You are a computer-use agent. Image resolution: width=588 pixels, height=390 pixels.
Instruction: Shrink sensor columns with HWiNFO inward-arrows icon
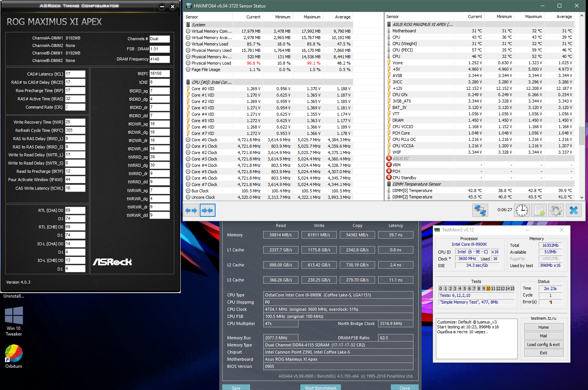tap(208, 210)
